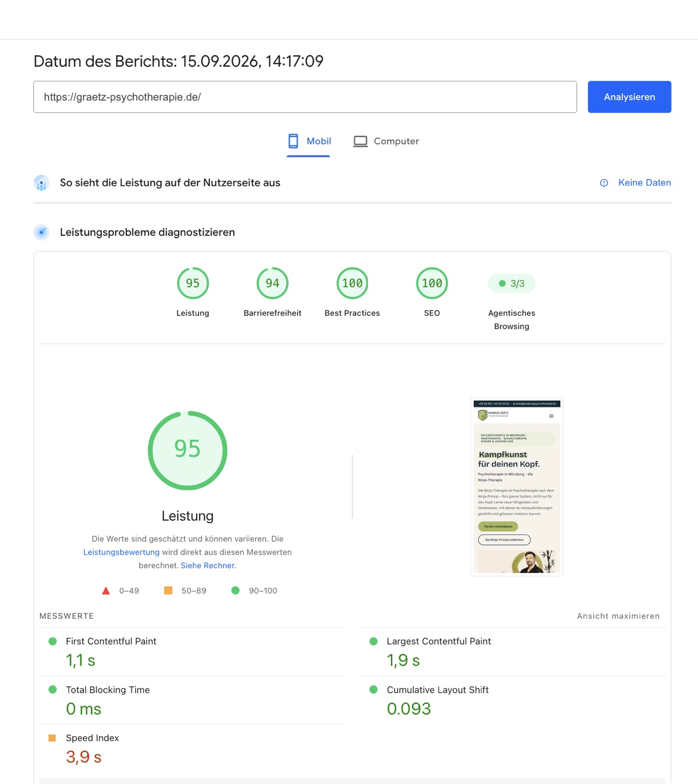Select the Best Practices 100 score gauge
This screenshot has height=784, width=698.
pyautogui.click(x=352, y=283)
